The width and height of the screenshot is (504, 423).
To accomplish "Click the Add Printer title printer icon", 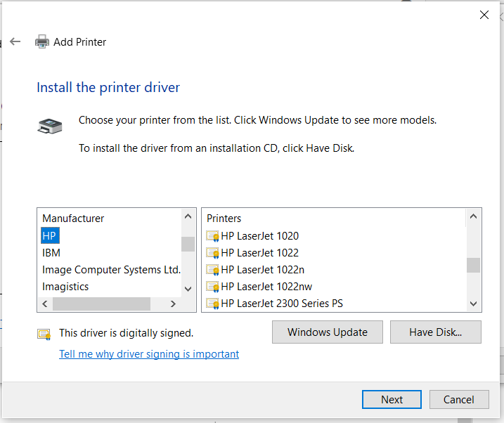I will [x=42, y=41].
